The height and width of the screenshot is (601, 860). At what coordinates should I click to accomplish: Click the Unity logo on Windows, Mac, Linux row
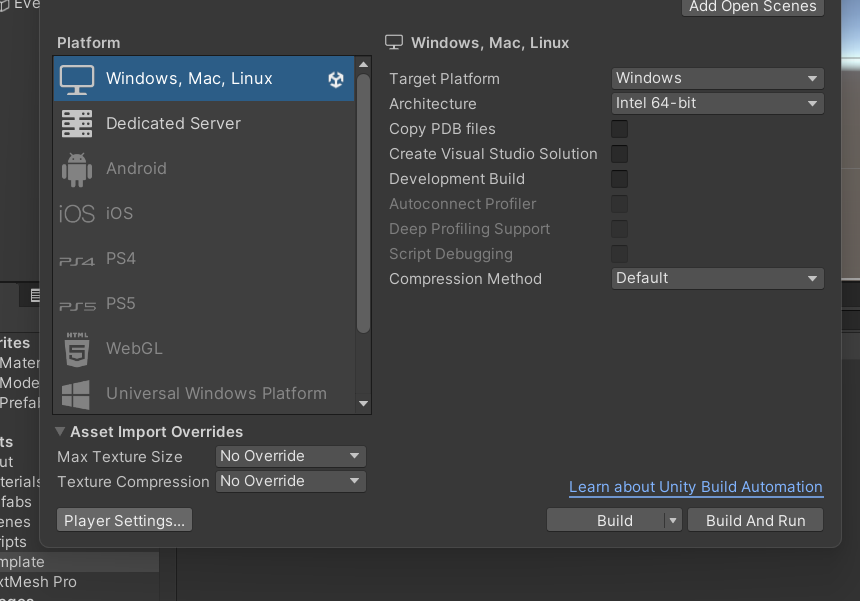[x=336, y=80]
